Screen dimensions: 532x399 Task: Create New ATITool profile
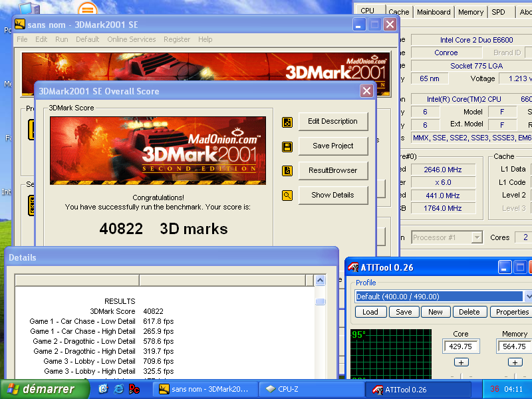[436, 312]
